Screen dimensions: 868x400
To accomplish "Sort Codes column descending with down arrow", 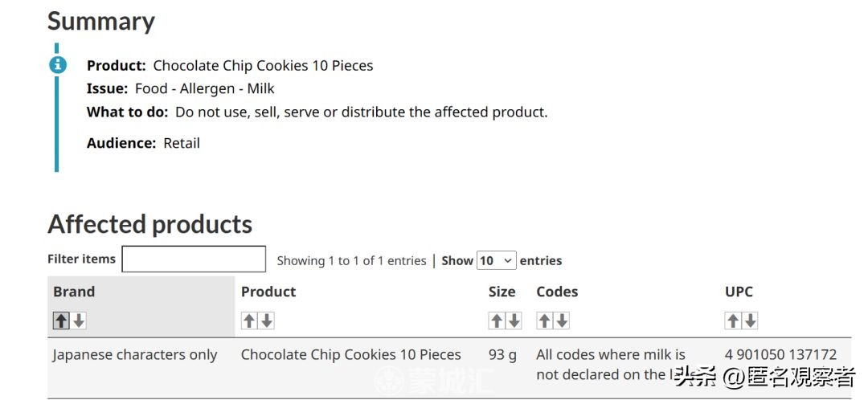I will (x=562, y=320).
